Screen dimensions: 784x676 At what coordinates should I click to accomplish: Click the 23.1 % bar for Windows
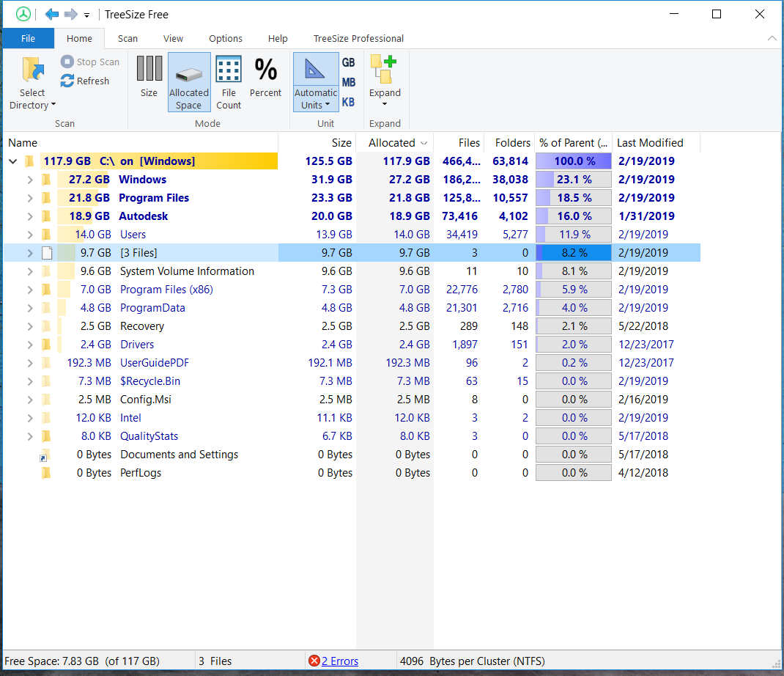point(574,180)
